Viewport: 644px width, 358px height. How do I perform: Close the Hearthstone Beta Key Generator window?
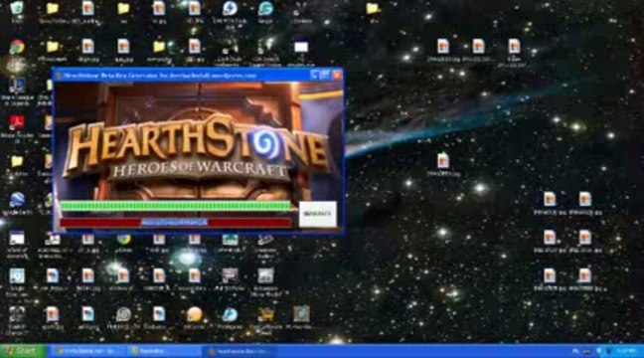point(337,75)
